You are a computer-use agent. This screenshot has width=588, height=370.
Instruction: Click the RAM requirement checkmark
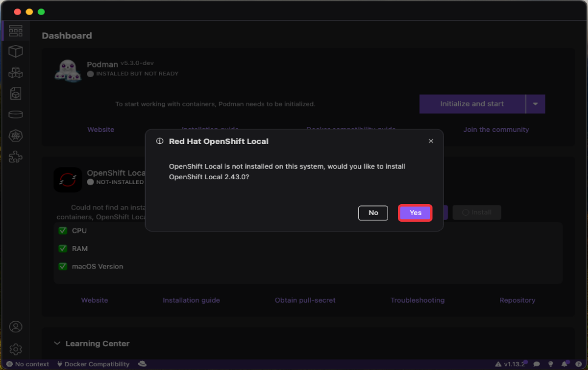click(63, 248)
